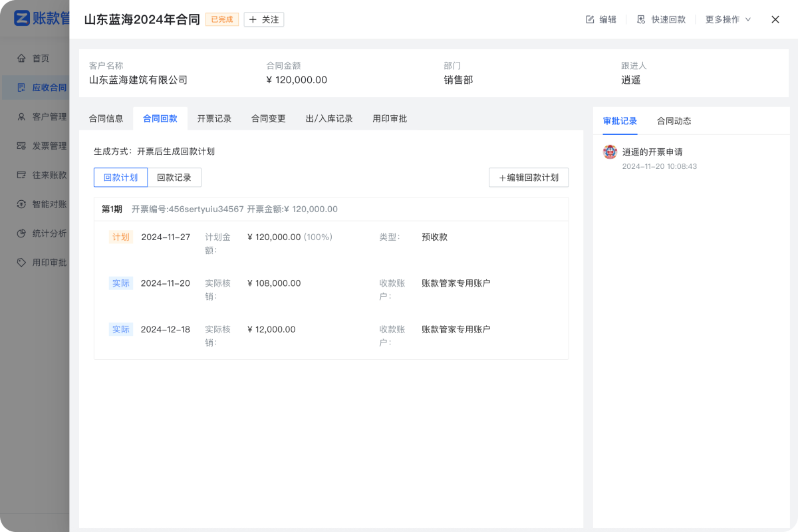
Task: Click 编辑回款计划 button
Action: click(529, 178)
